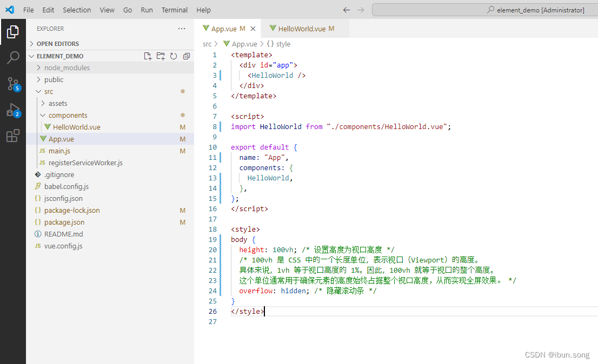Go back with the left arrow

346,10
